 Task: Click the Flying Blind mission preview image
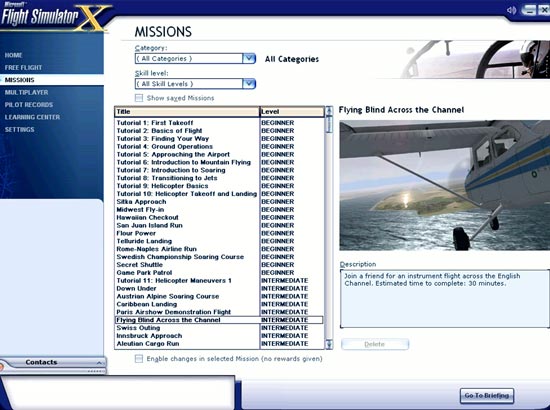pos(444,185)
